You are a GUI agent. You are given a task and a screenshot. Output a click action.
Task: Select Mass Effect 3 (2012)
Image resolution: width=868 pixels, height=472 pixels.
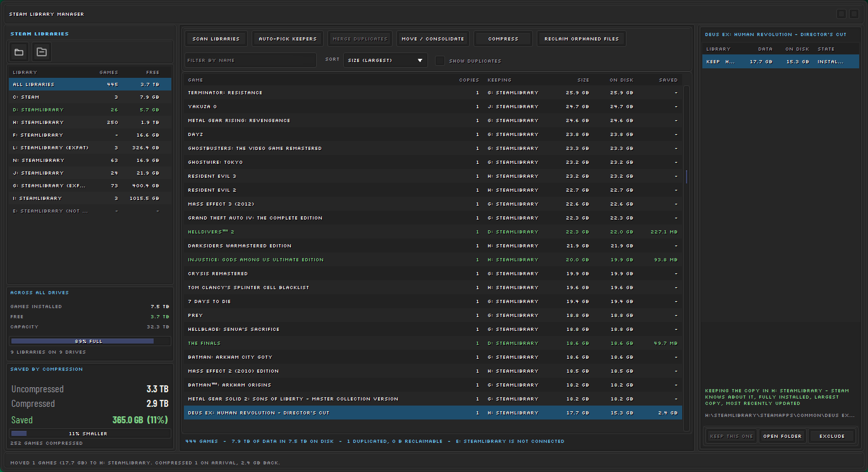tap(433, 204)
